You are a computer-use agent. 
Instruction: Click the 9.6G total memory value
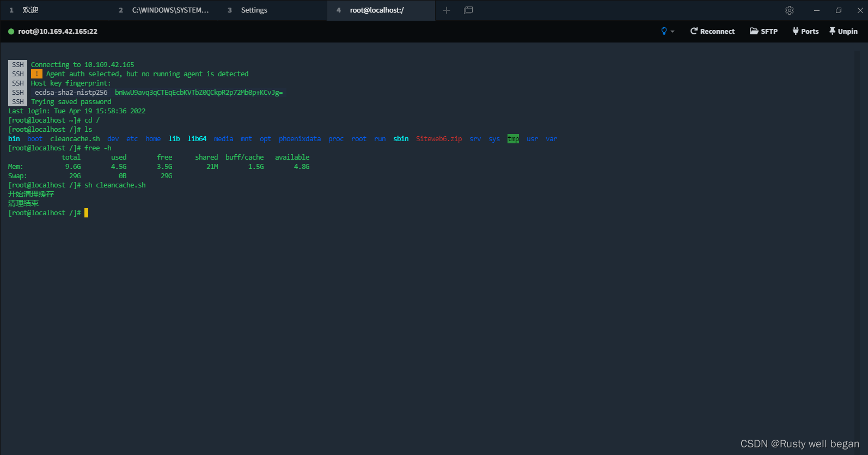(x=73, y=167)
